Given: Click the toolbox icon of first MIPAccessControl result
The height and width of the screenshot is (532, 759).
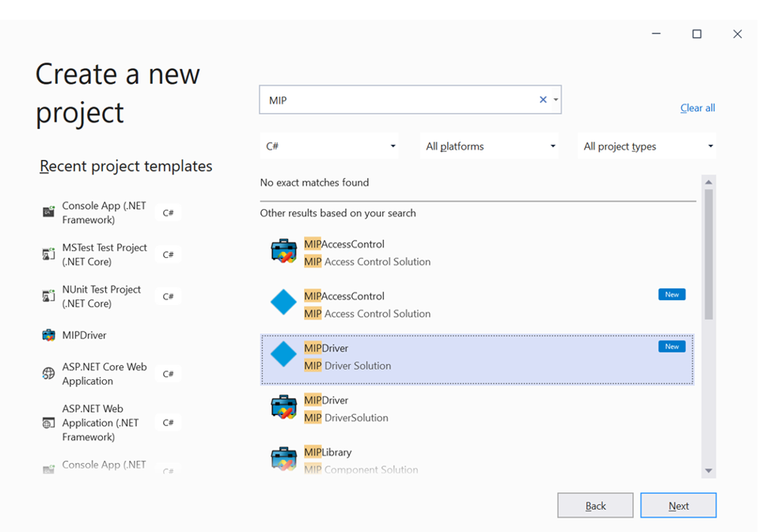Looking at the screenshot, I should pos(283,251).
